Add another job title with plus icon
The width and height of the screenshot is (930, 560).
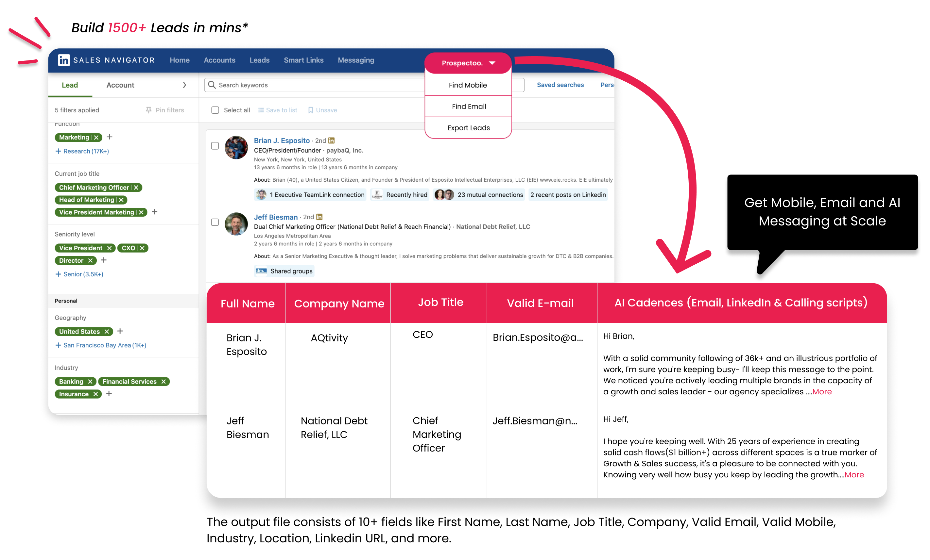(154, 212)
